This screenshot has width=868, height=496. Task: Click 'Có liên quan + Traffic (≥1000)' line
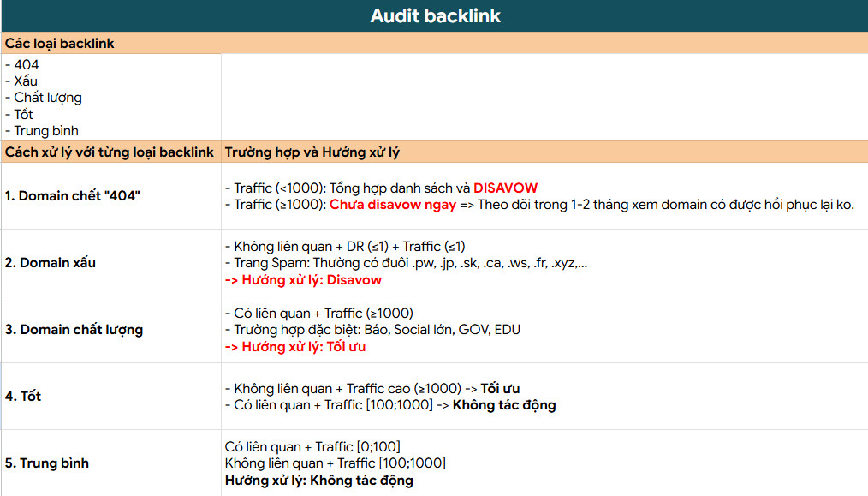tap(319, 314)
